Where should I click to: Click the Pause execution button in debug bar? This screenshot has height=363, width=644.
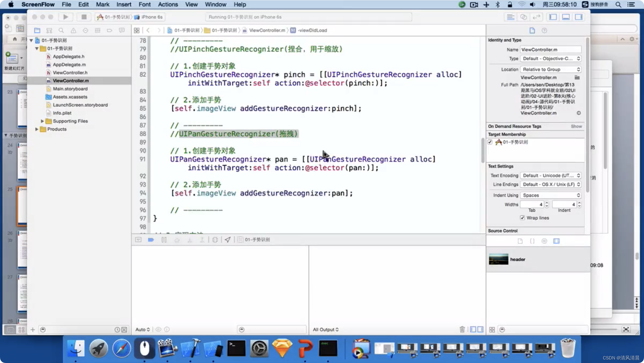164,240
